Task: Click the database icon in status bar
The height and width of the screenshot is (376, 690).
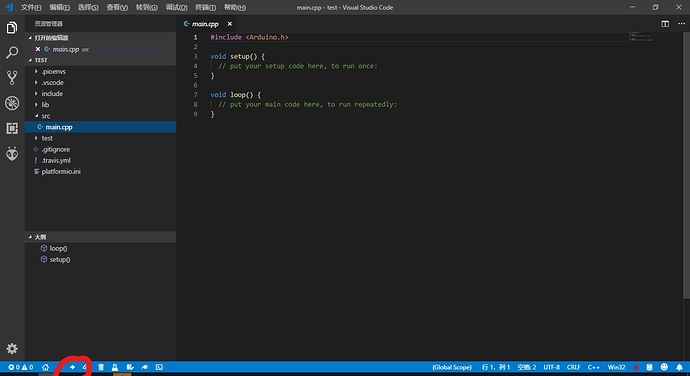Action: 650,367
